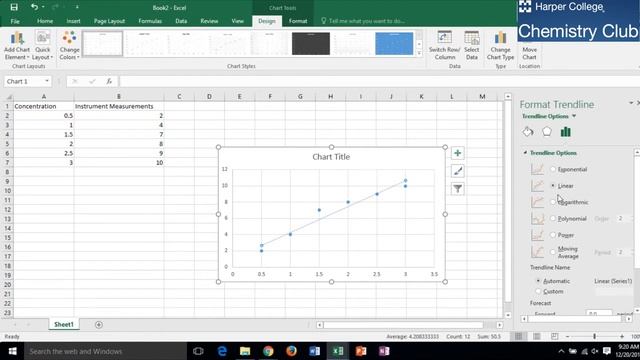Click the zoom slider handle
This screenshot has height=360, width=640.
(x=595, y=336)
